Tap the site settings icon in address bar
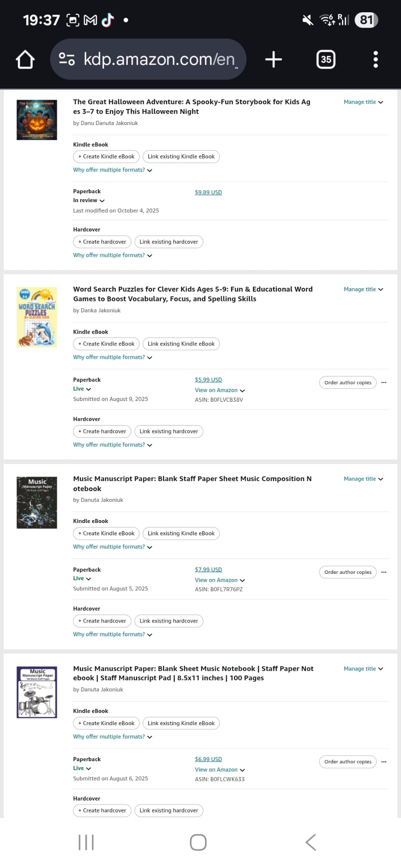 (x=67, y=59)
